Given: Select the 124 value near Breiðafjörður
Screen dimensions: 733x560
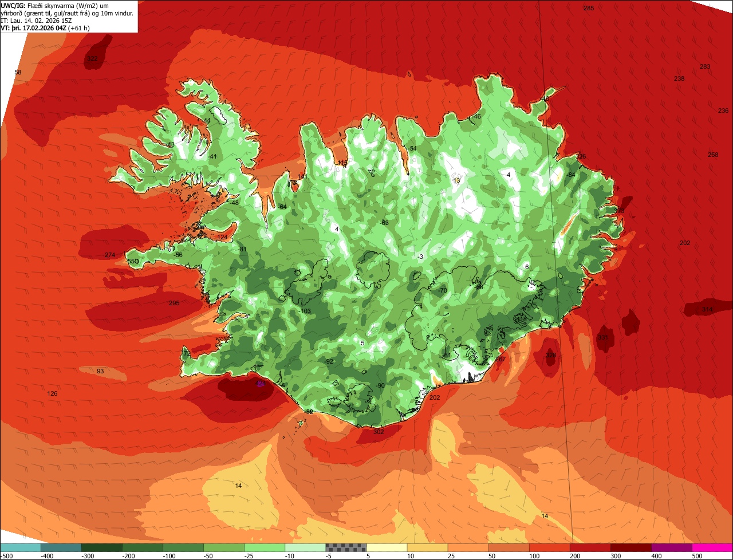Looking at the screenshot, I should tap(222, 238).
